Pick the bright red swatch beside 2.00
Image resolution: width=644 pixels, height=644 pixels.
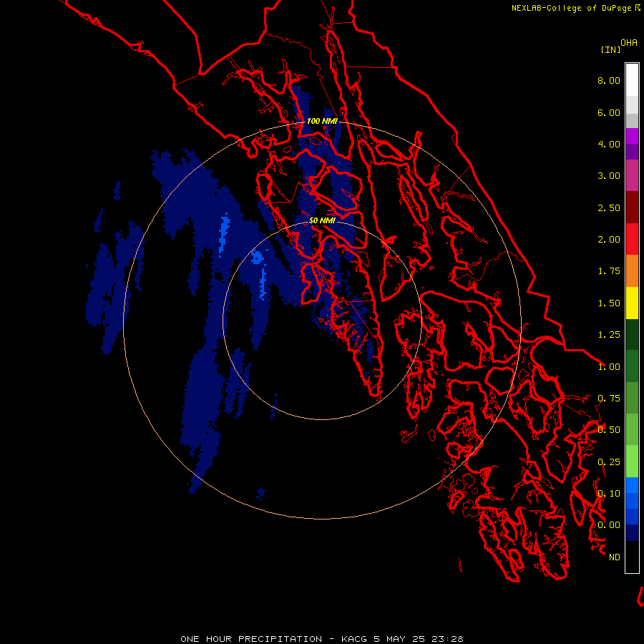[x=632, y=239]
